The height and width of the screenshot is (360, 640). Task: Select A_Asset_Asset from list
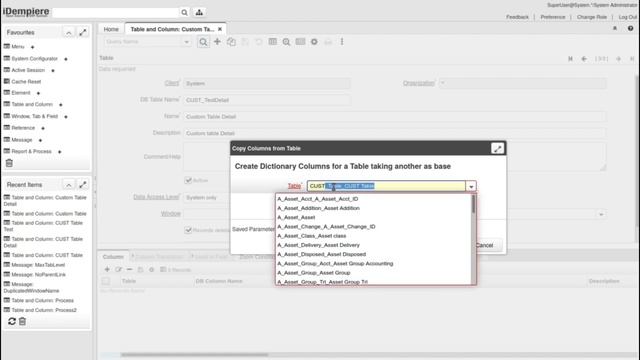pyautogui.click(x=296, y=217)
